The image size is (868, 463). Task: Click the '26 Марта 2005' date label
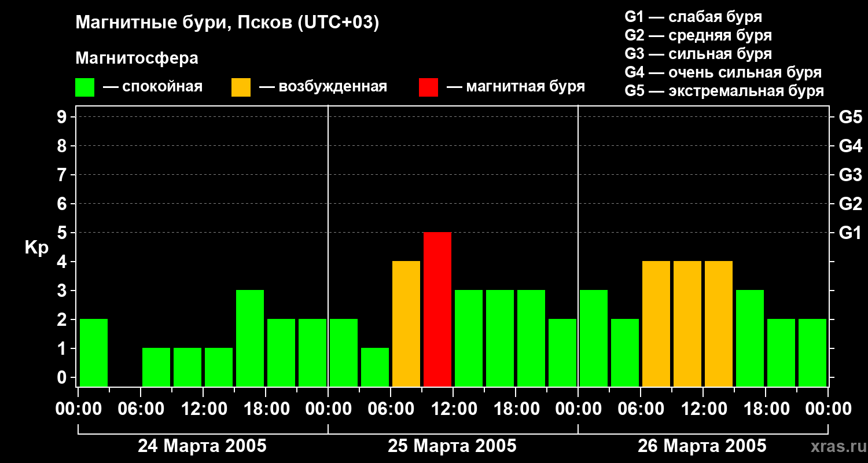(702, 446)
